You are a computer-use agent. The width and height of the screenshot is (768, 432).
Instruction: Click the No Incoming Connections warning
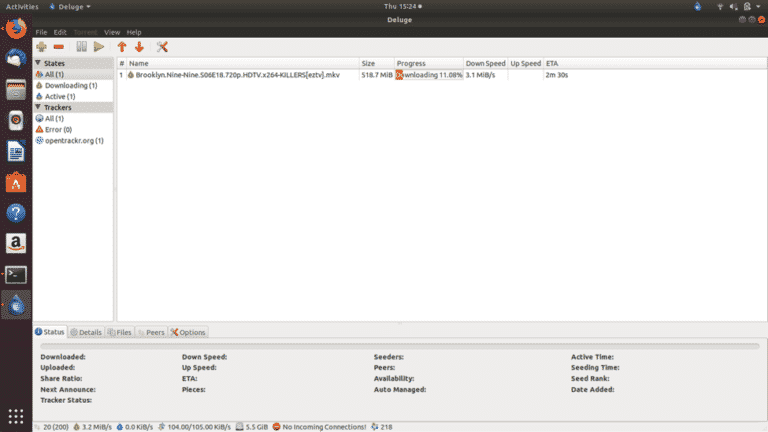(319, 427)
